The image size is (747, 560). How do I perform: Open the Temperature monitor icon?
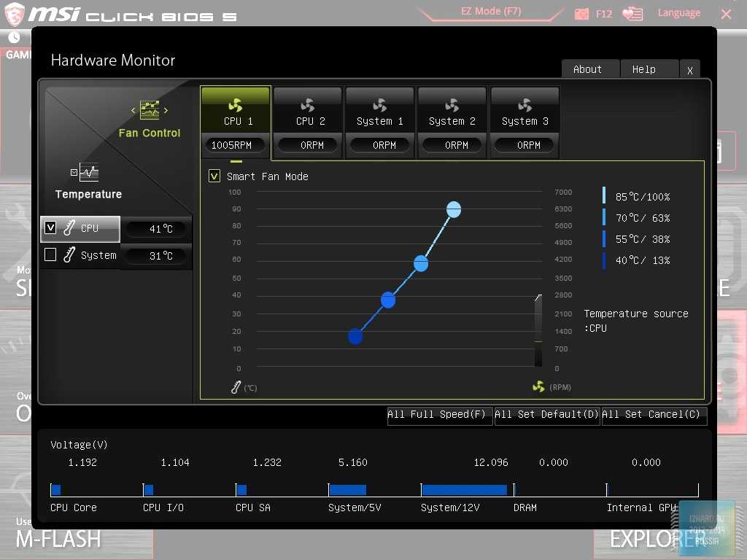[88, 172]
